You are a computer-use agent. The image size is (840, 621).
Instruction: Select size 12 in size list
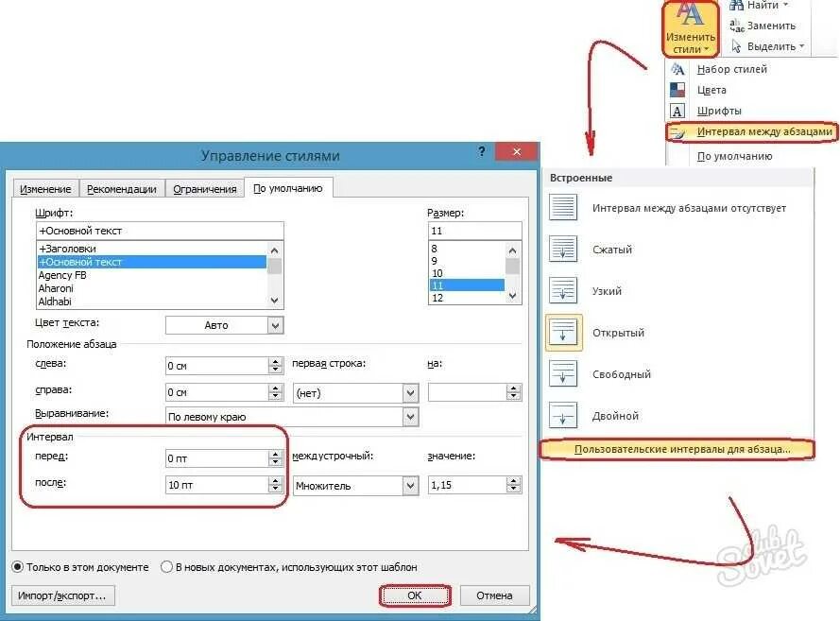click(467, 298)
